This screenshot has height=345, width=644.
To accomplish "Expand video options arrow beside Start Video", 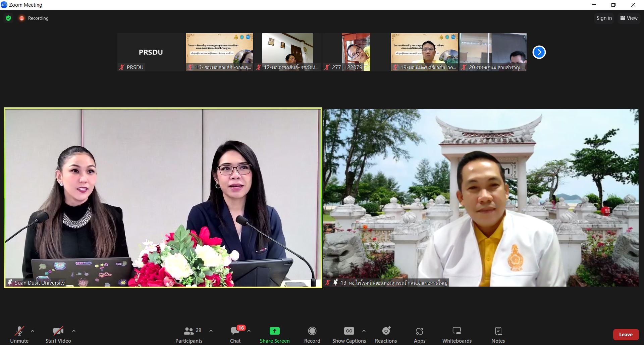I will 74,331.
